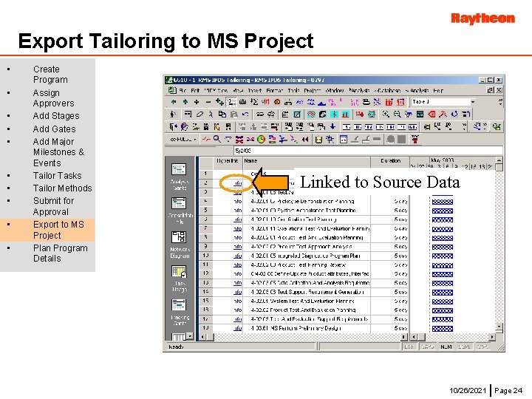Expand the third toolbar overflow chevron

point(464,126)
